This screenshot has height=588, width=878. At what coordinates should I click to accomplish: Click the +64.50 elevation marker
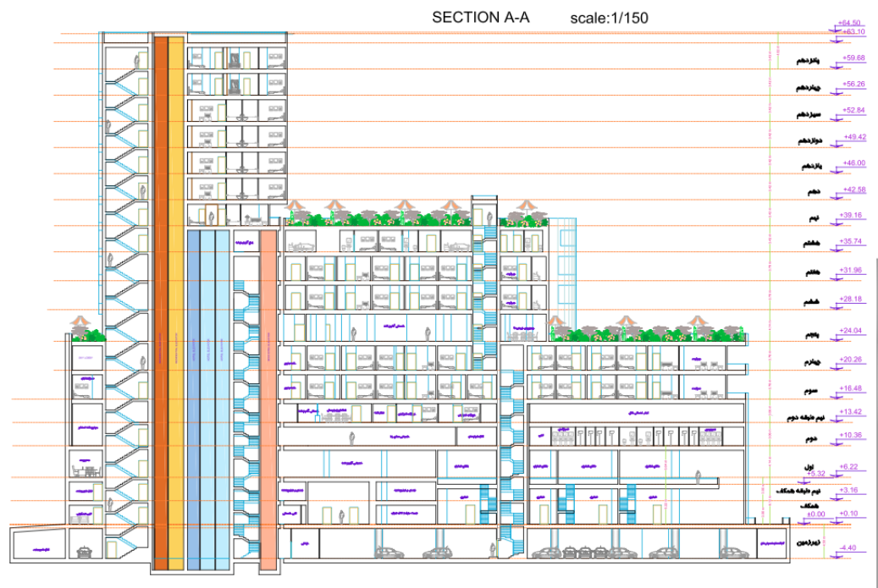point(848,23)
